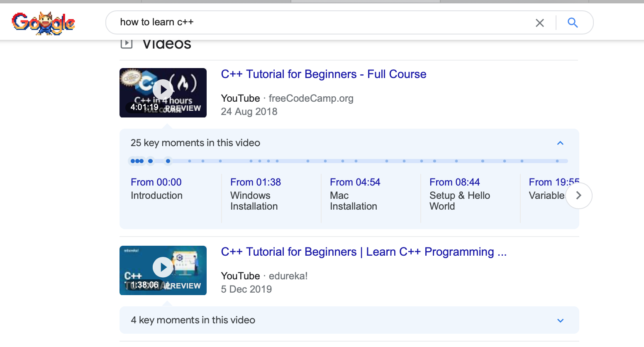Screen dimensions: 644x347
Task: Open C++ Tutorial for Beginners | Learn C++ Programming
Action: 364,252
